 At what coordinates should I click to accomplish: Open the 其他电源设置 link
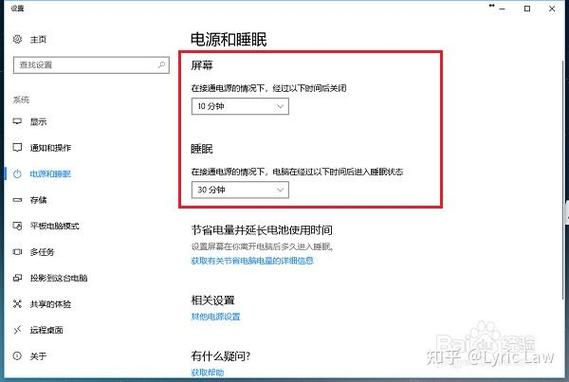pos(216,316)
